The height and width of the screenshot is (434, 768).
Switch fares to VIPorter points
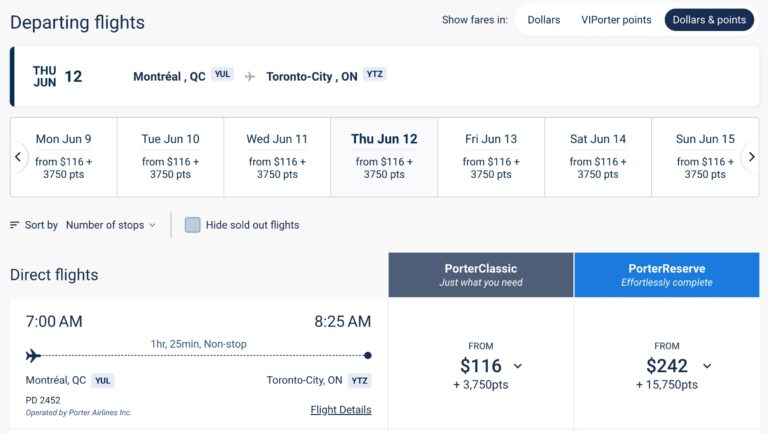point(616,20)
